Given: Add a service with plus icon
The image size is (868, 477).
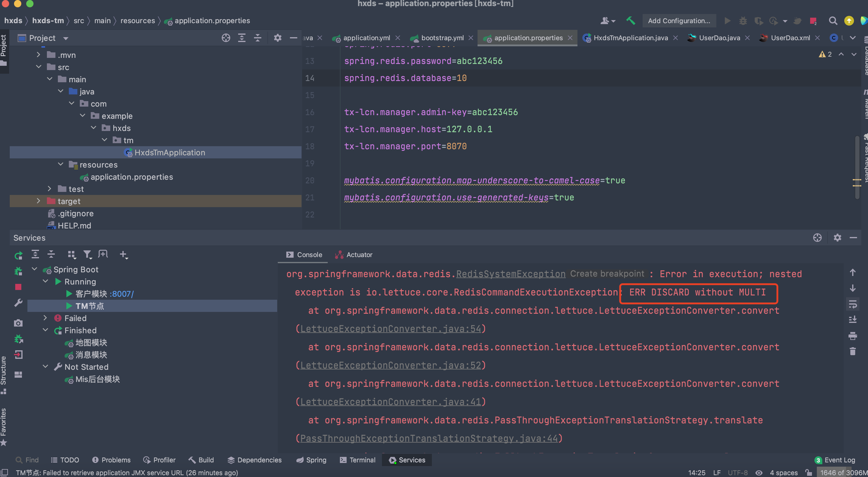Looking at the screenshot, I should [x=123, y=255].
